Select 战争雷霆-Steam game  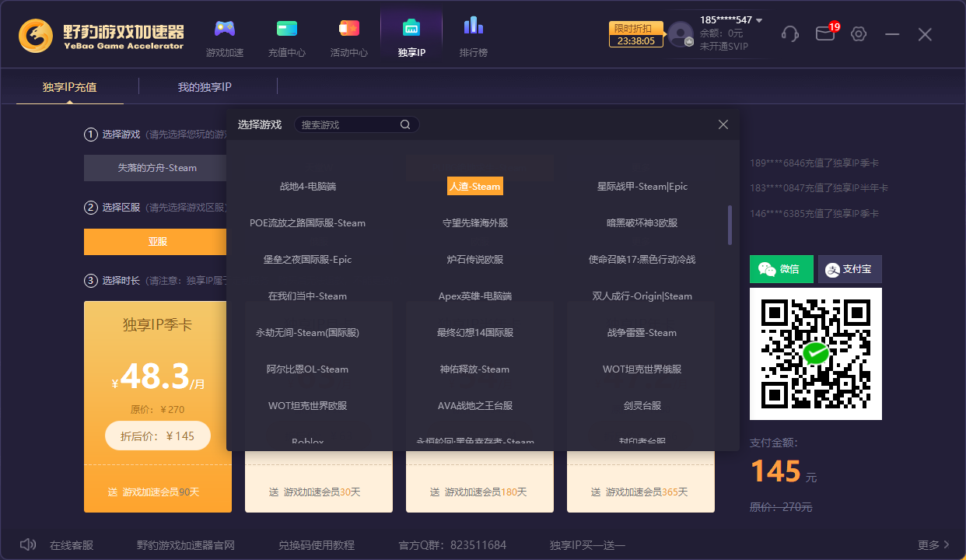tap(642, 333)
